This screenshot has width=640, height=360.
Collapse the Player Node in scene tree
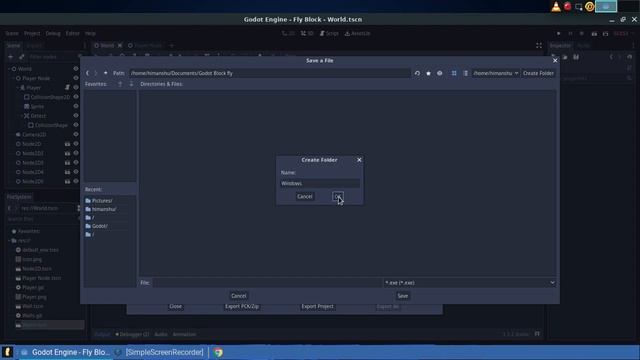[13, 78]
